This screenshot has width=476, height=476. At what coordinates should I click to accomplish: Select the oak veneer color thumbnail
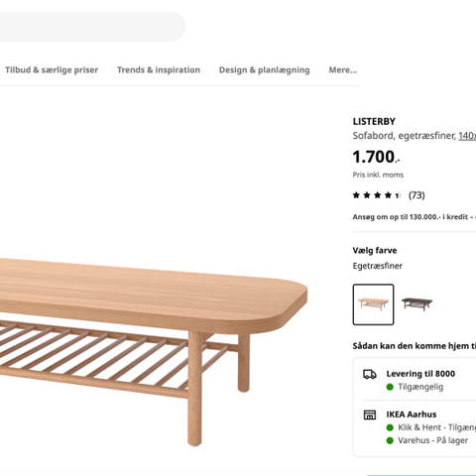pos(373,304)
